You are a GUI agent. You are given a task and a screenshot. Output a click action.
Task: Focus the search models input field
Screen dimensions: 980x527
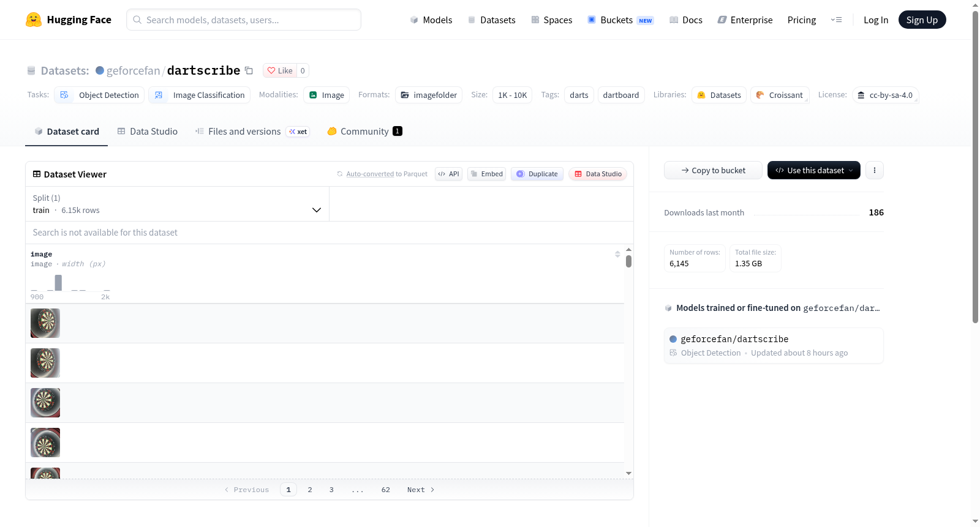coord(244,20)
